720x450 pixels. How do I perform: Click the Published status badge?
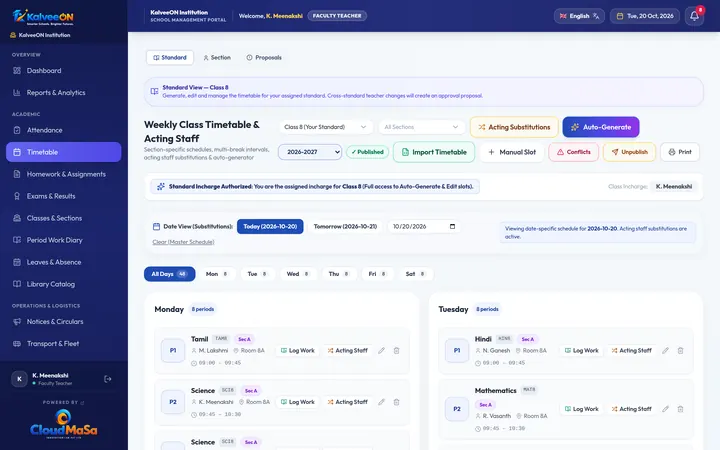coord(368,152)
